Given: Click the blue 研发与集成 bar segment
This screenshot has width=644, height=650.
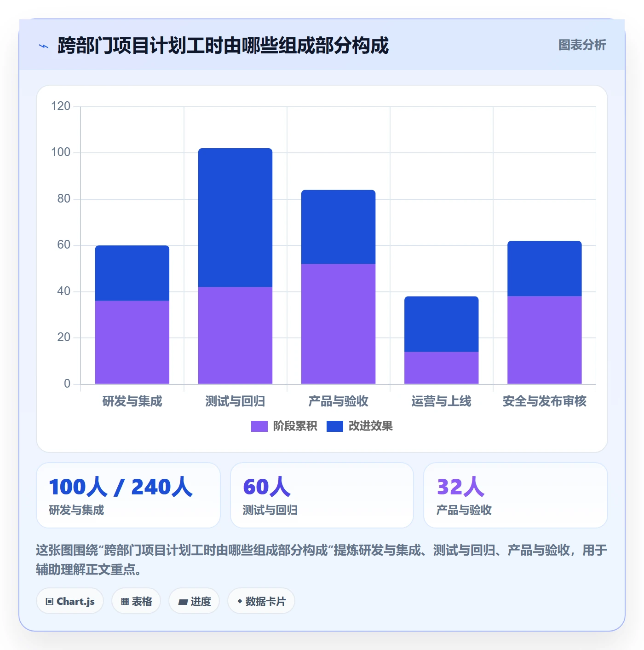Looking at the screenshot, I should (x=132, y=273).
